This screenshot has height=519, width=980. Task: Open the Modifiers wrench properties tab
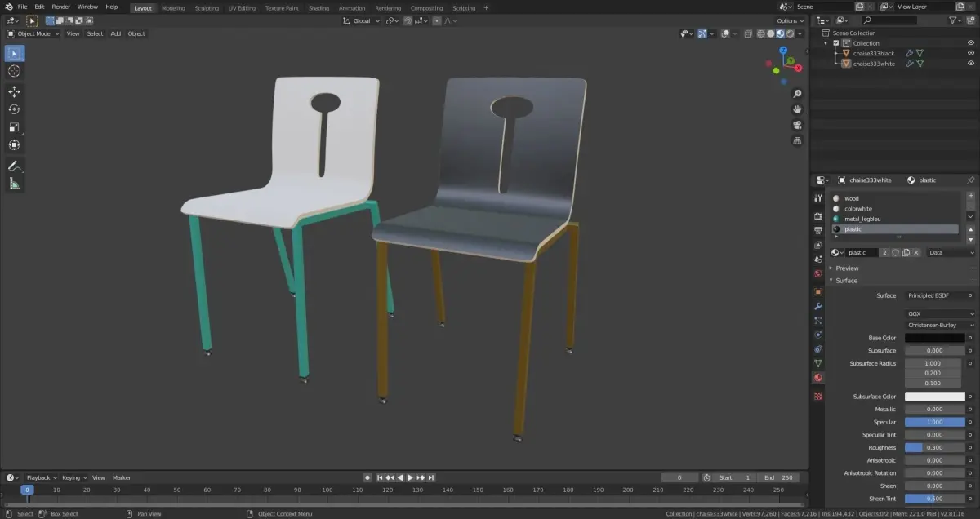(817, 306)
